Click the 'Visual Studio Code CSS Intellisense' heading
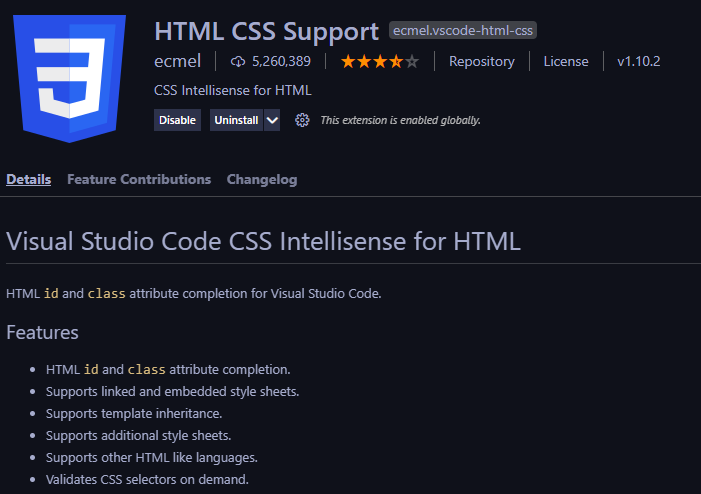This screenshot has width=701, height=494. 263,241
